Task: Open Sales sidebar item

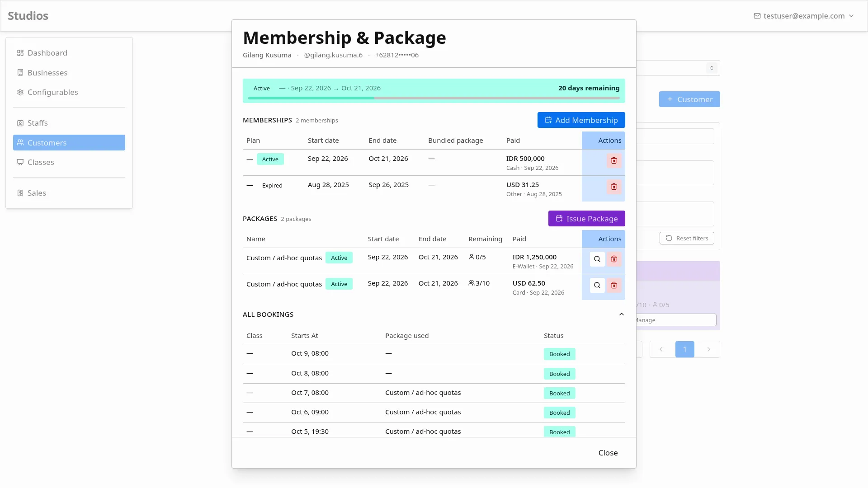Action: tap(69, 193)
